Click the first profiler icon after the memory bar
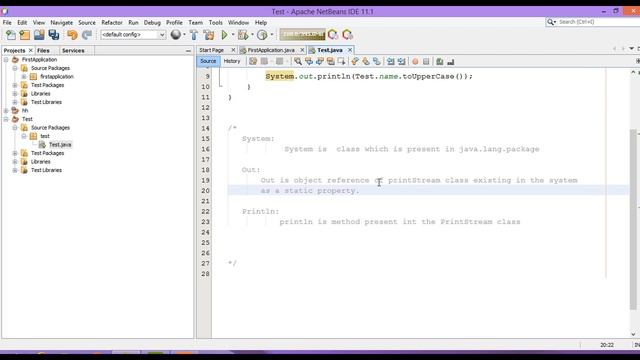The height and width of the screenshot is (360, 640). [333, 35]
